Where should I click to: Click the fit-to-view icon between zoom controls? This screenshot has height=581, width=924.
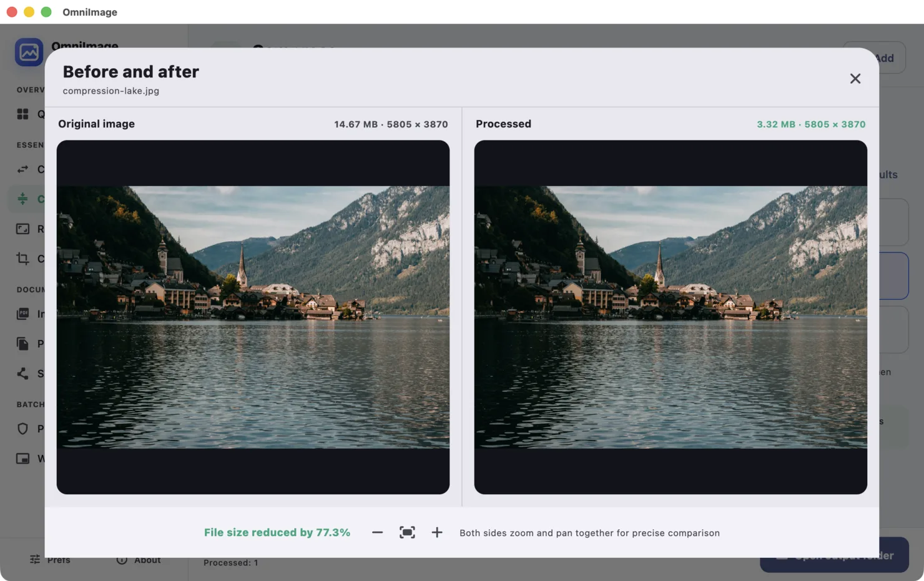tap(407, 532)
